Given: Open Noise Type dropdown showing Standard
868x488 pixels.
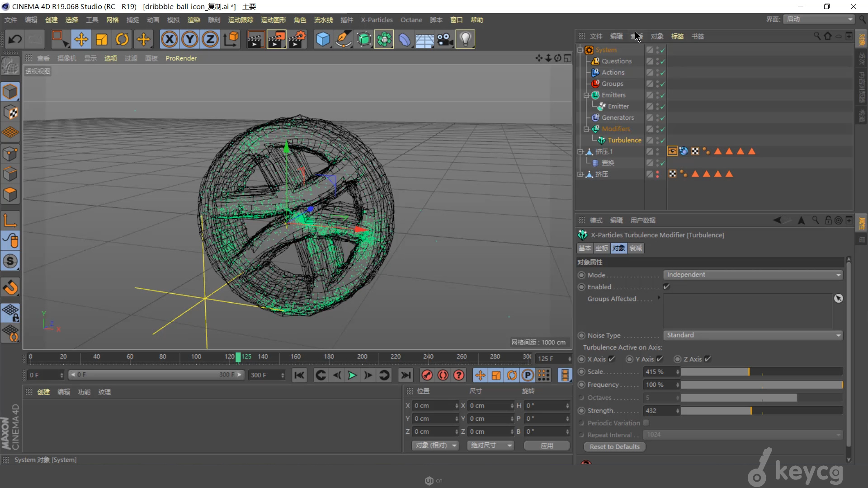Looking at the screenshot, I should click(753, 335).
